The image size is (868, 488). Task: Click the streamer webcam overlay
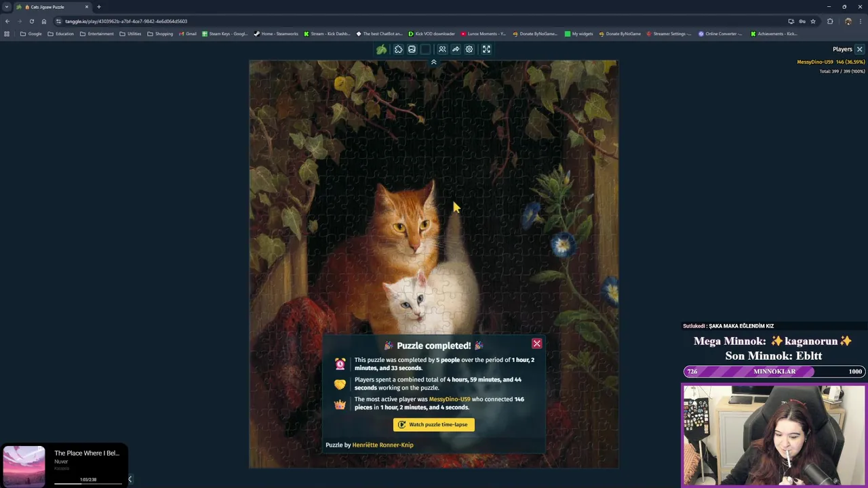tap(774, 435)
